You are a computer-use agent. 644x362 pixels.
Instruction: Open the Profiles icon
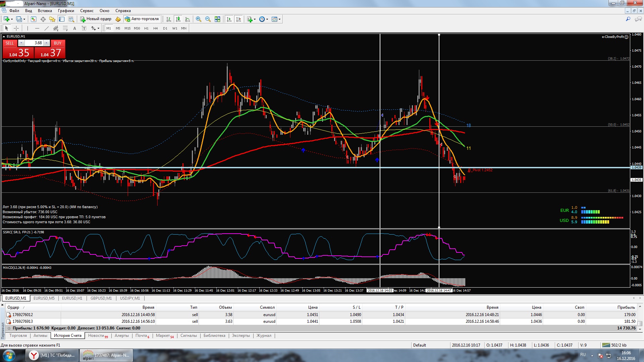[19, 19]
